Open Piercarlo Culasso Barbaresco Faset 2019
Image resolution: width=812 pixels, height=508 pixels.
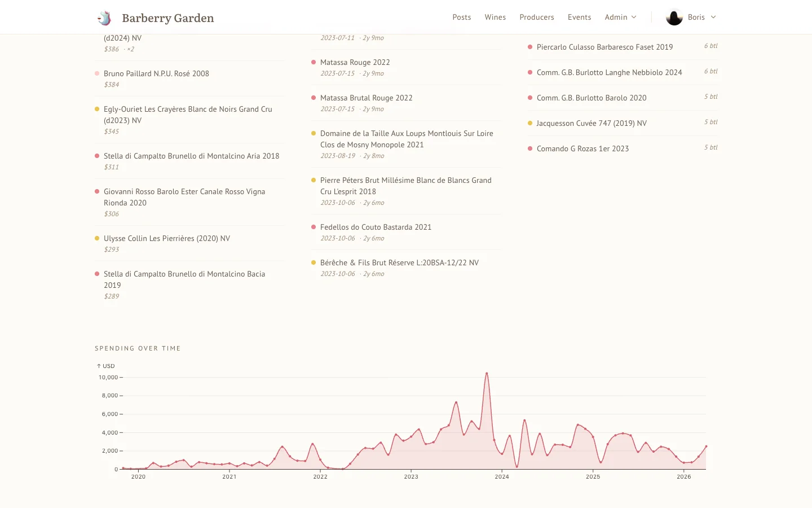tap(604, 47)
